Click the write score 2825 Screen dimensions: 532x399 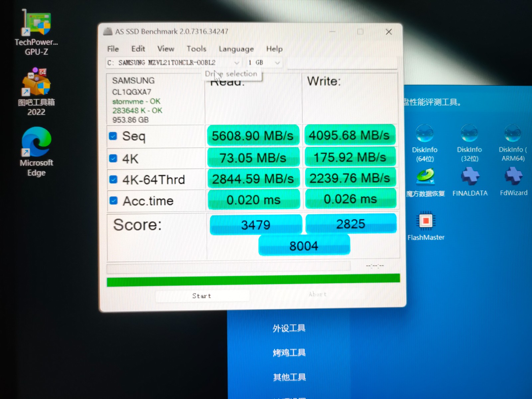(351, 224)
